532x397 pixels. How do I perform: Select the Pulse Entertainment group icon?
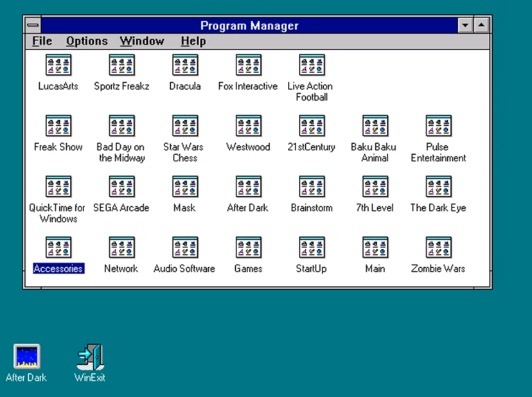tap(439, 126)
